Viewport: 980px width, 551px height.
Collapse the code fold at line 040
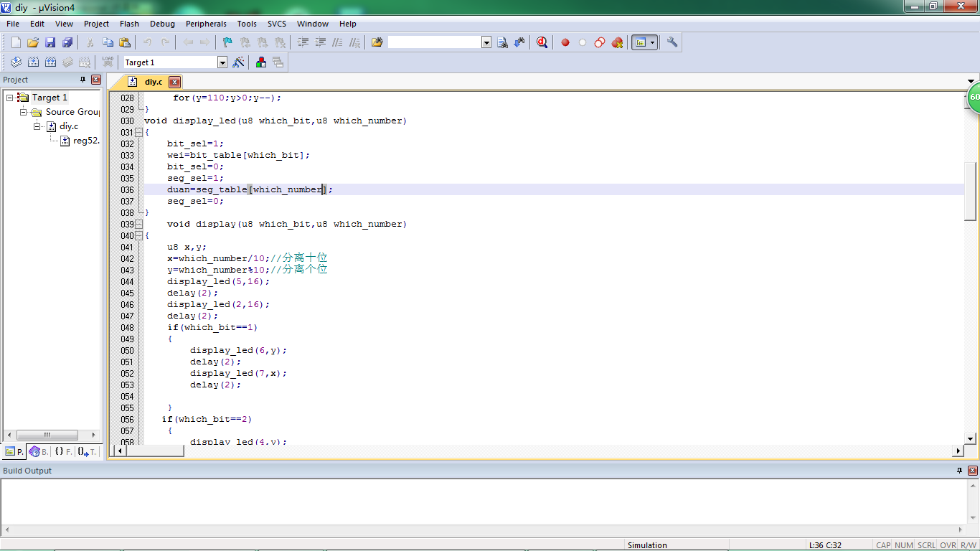click(138, 235)
